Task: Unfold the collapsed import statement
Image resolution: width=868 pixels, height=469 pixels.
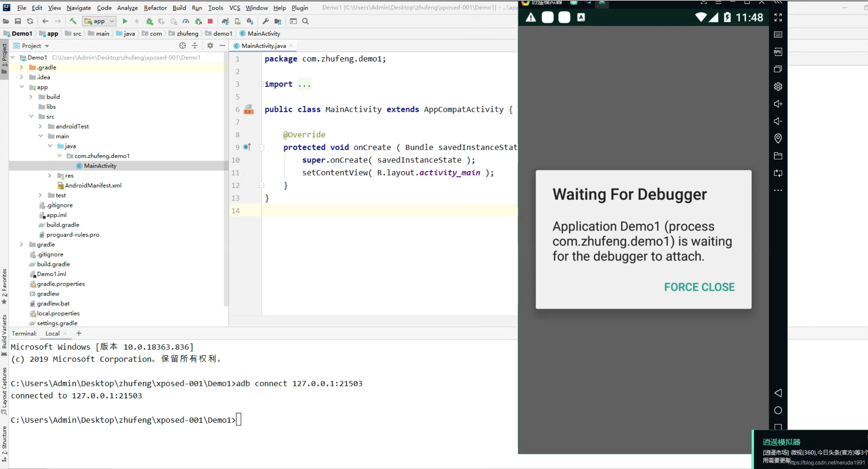Action: [261, 84]
